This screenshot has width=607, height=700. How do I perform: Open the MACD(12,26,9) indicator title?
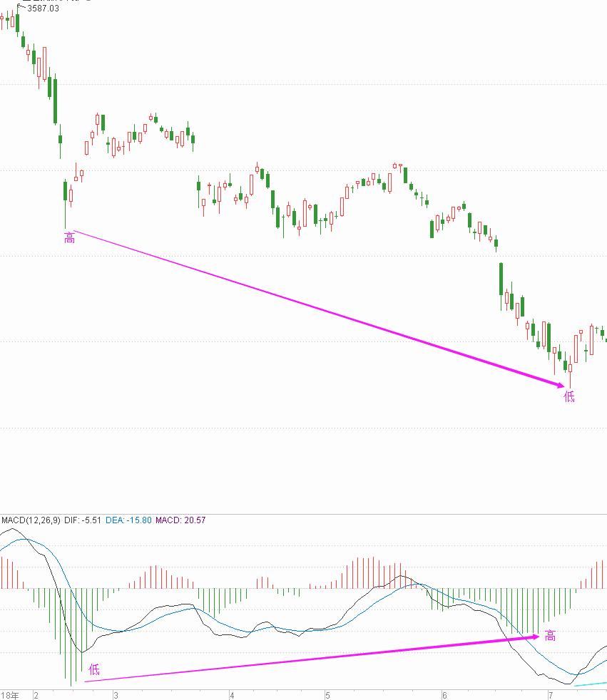pos(31,520)
